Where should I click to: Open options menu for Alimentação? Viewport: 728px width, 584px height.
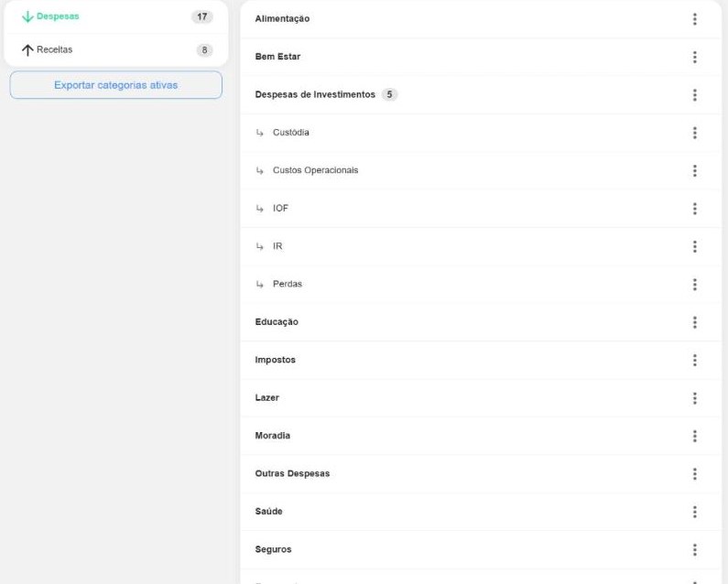coord(694,19)
